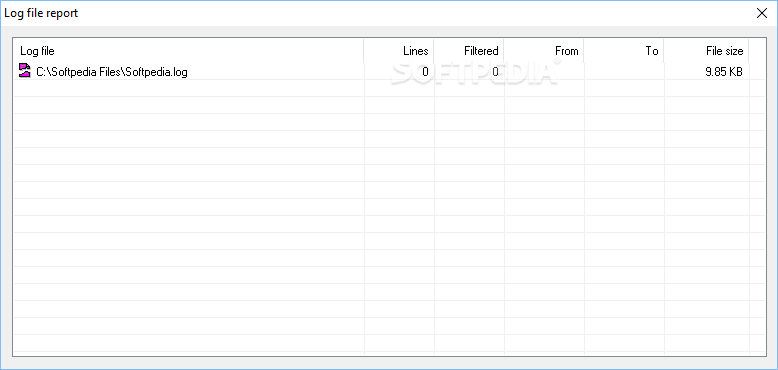Screen dimensions: 778x370
Task: Close the Log file report window
Action: [762, 13]
